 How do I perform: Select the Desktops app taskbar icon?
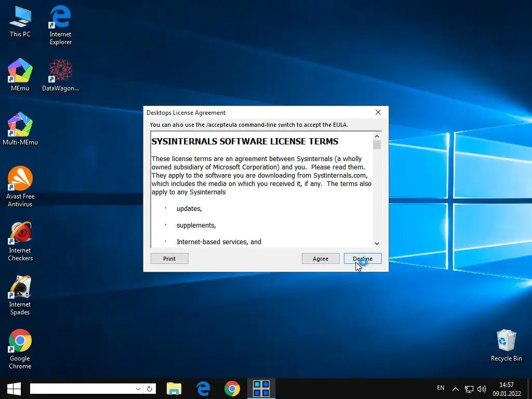tap(261, 389)
